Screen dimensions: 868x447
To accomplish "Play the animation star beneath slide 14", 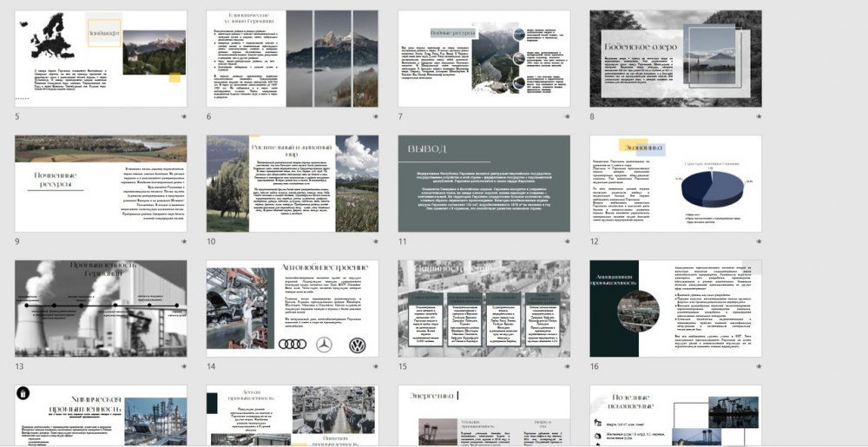I will (375, 367).
